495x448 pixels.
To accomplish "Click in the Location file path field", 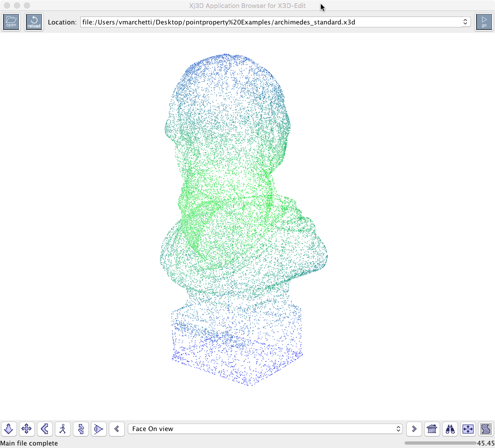I will [x=269, y=22].
